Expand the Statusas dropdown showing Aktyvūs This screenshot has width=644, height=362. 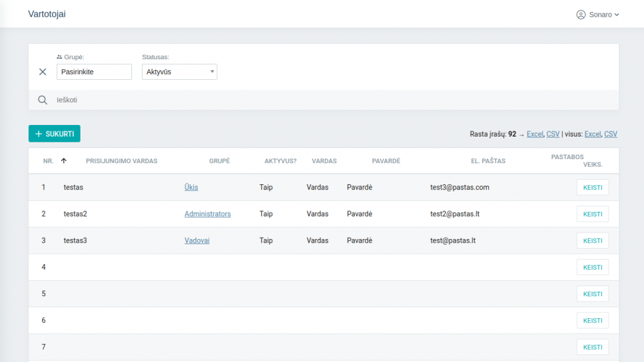pyautogui.click(x=179, y=72)
